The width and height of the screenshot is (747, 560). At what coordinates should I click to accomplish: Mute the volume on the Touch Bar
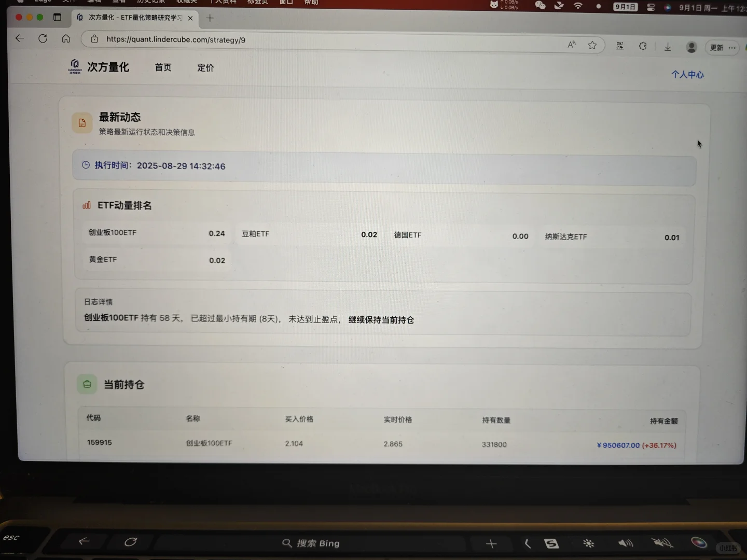tap(662, 542)
